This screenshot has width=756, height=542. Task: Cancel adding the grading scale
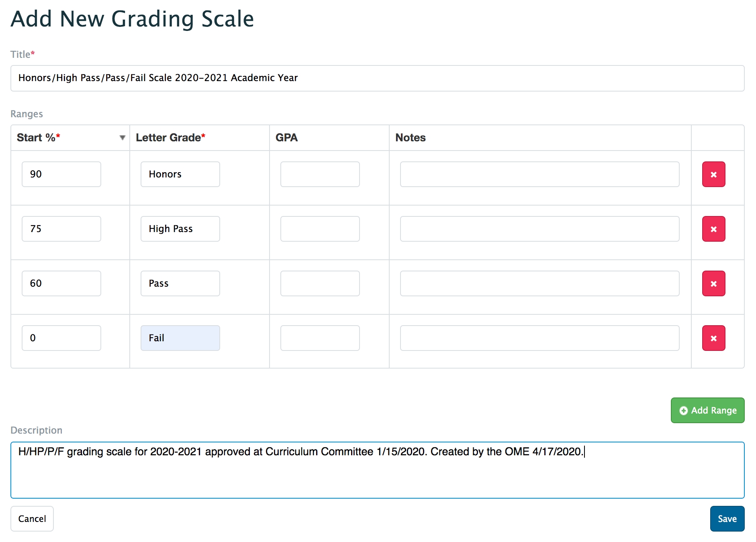32,519
